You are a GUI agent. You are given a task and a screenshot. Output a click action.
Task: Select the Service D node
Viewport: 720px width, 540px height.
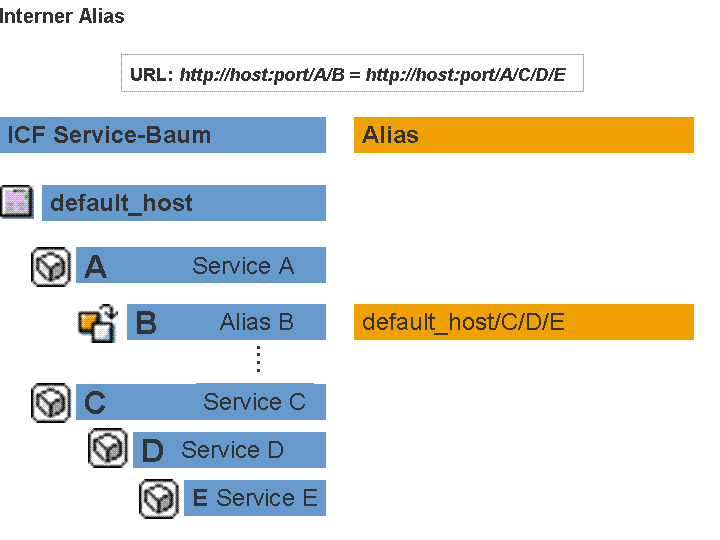click(230, 450)
